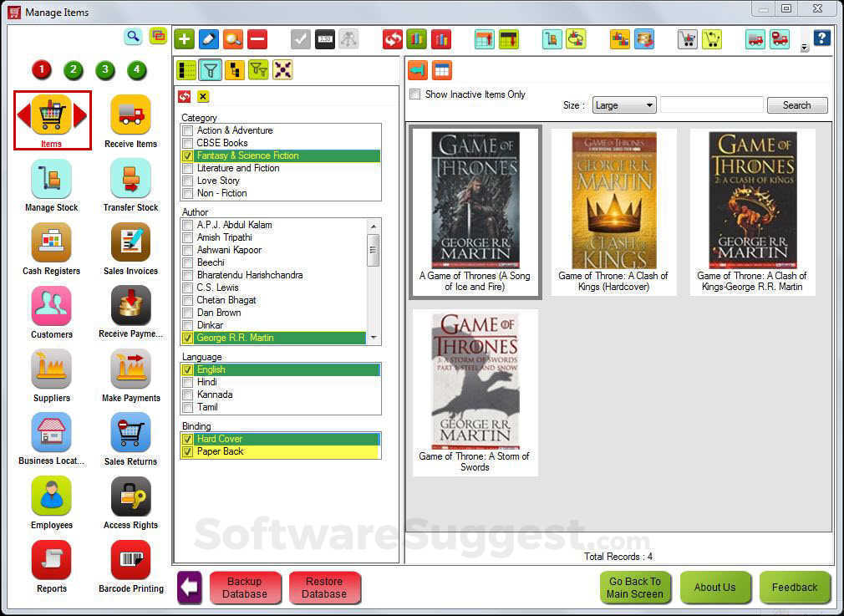Expand the toolbar overflow arrow

[804, 48]
